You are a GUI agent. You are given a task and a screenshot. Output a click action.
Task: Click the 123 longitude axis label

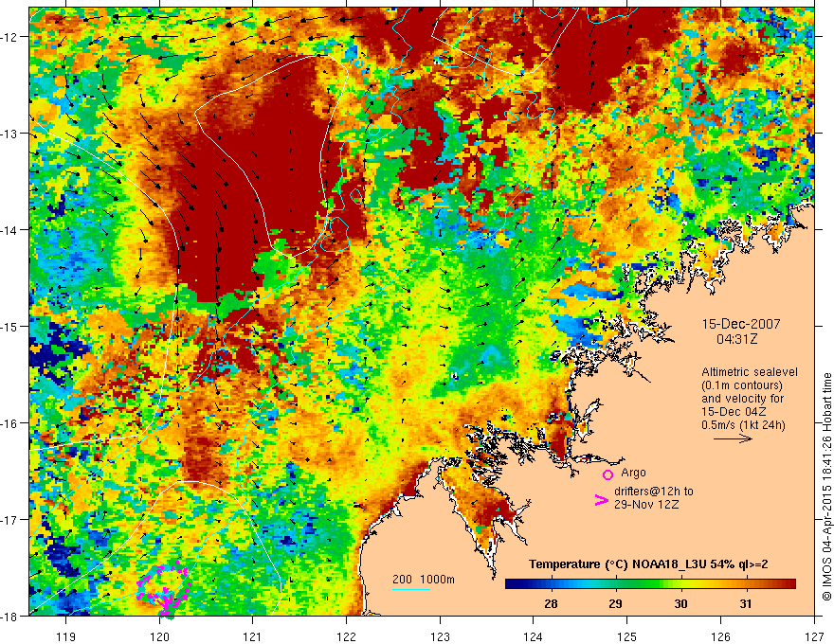(x=440, y=636)
